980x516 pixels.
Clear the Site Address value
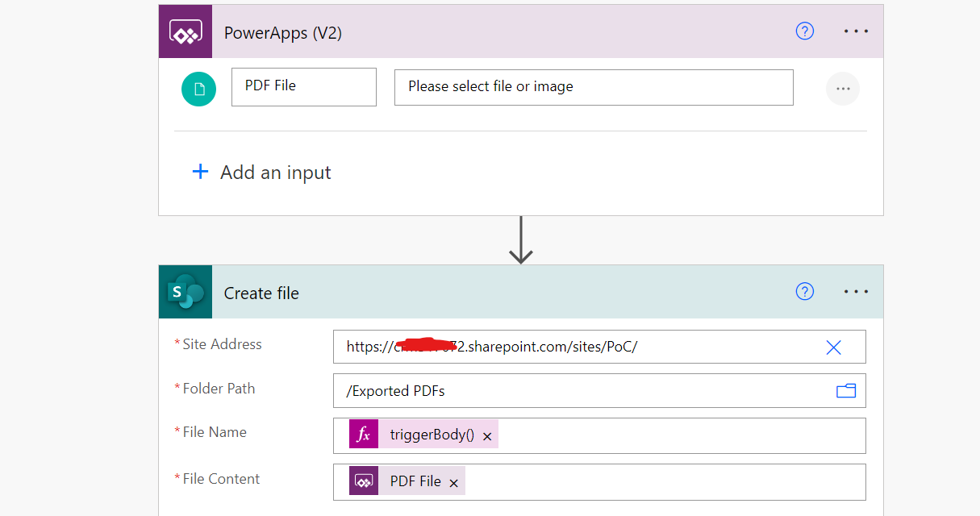(x=833, y=347)
